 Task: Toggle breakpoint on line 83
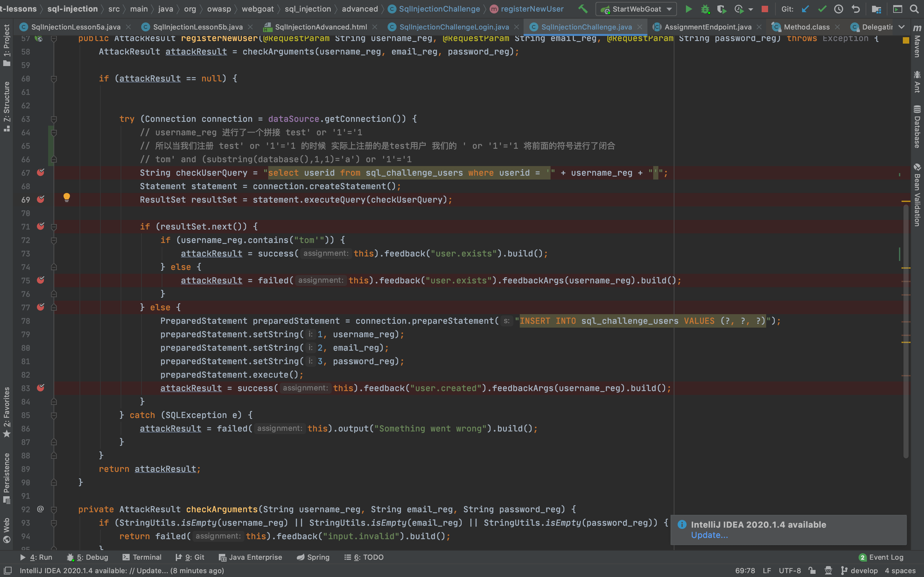click(40, 388)
